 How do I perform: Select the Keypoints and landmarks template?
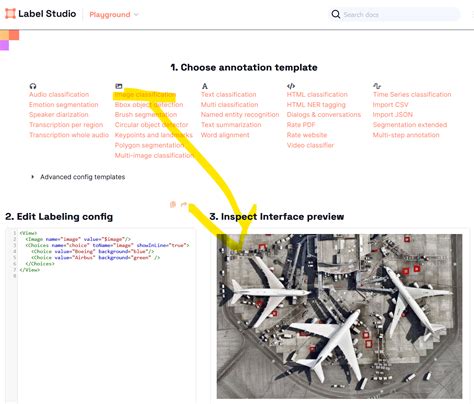tap(154, 135)
